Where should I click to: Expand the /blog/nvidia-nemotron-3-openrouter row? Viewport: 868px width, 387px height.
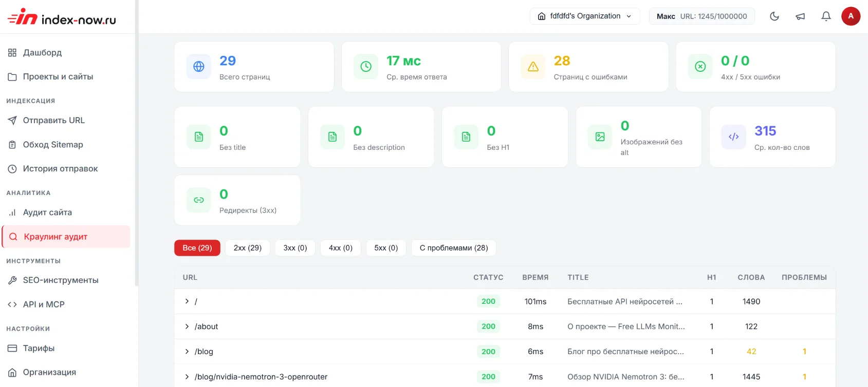pos(187,377)
